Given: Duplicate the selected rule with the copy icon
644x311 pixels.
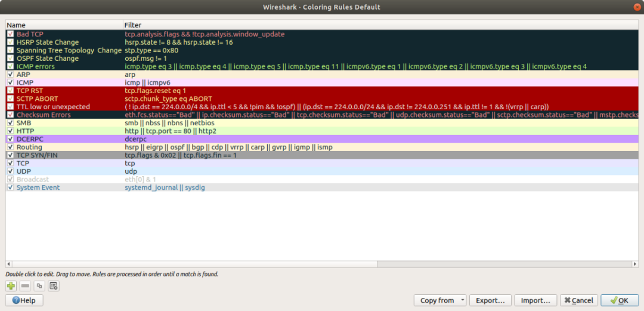Looking at the screenshot, I should coord(39,285).
